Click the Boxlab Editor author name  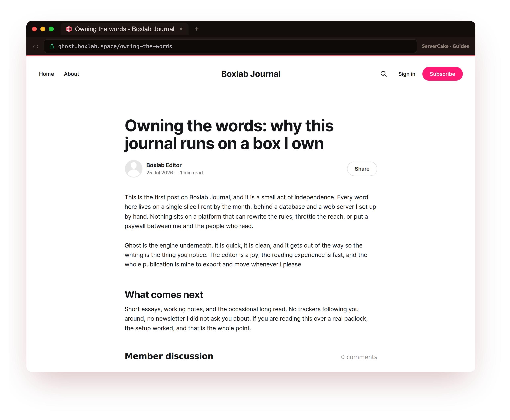[164, 165]
